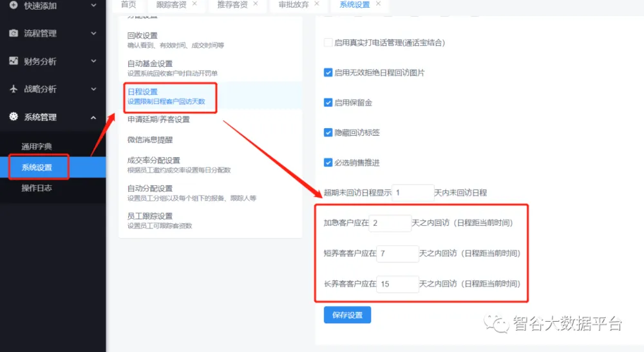Screen dimensions: 644x352
Task: Open 操作日志 in the sidebar
Action: [37, 188]
